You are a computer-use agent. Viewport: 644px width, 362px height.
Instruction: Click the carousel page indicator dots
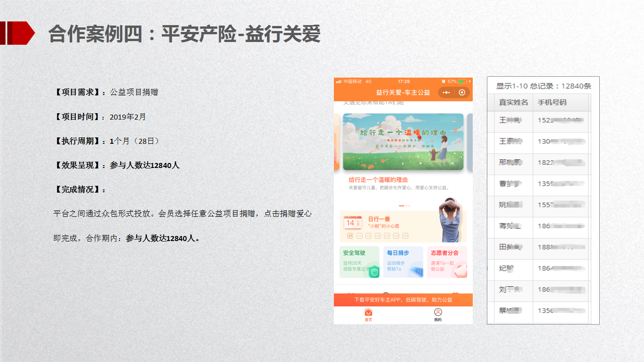pos(404,205)
